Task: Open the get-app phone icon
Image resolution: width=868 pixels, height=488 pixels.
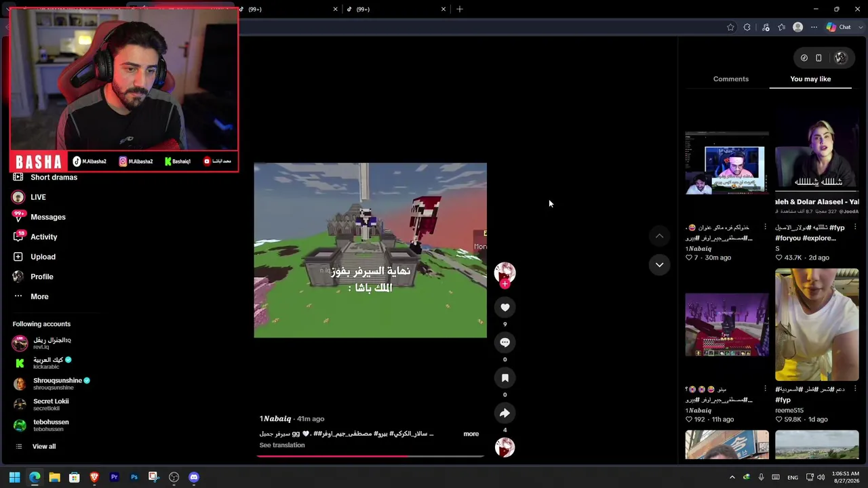Action: 818,58
